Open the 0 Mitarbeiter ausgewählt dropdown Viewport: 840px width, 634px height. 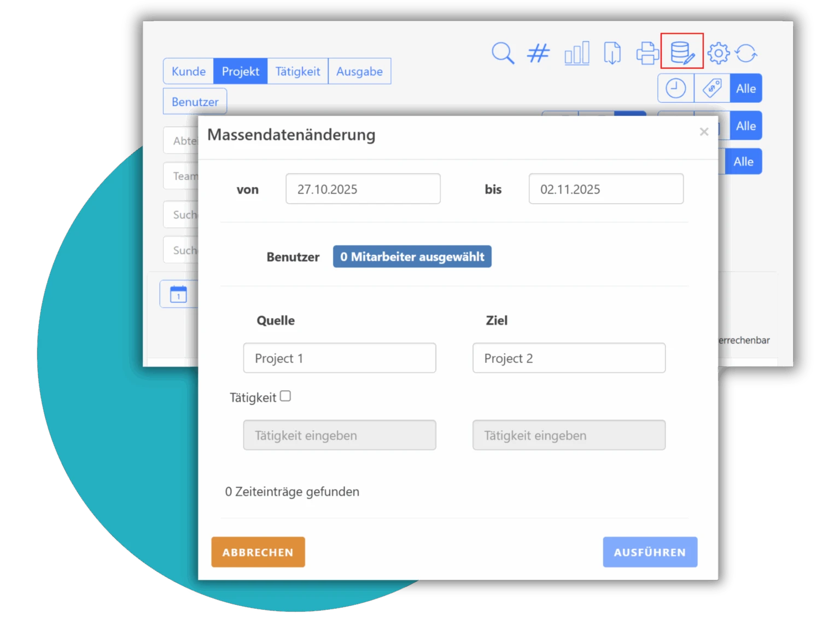click(412, 257)
